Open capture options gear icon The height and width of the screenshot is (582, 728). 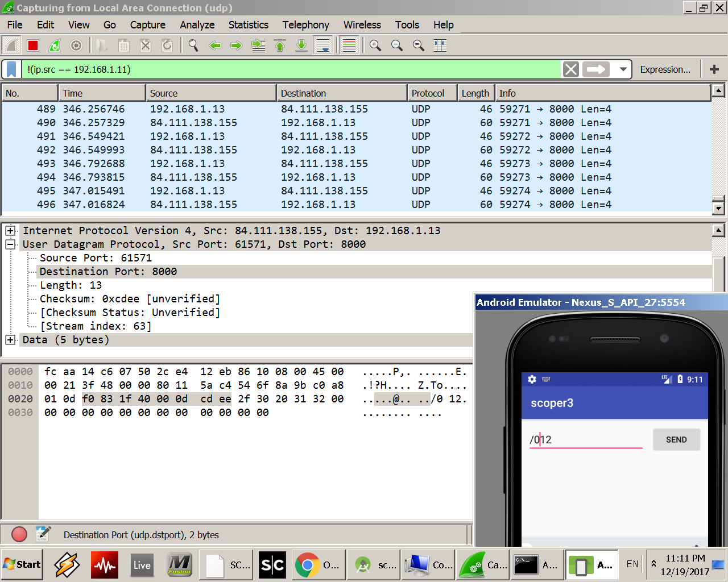pyautogui.click(x=76, y=45)
